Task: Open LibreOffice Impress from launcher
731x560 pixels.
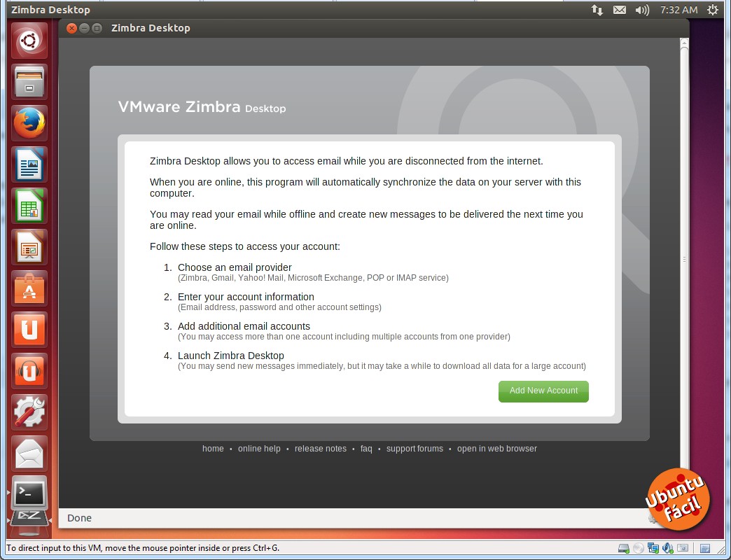Action: pos(29,247)
